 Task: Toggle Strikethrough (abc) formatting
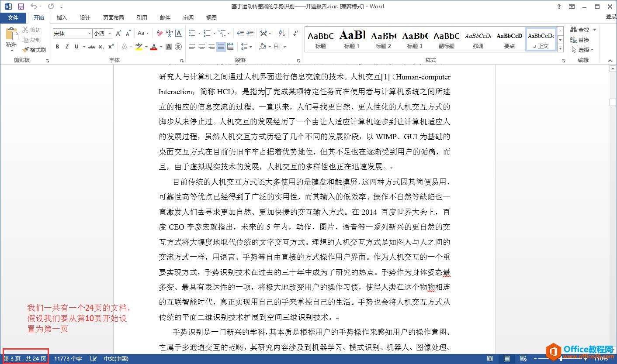92,47
